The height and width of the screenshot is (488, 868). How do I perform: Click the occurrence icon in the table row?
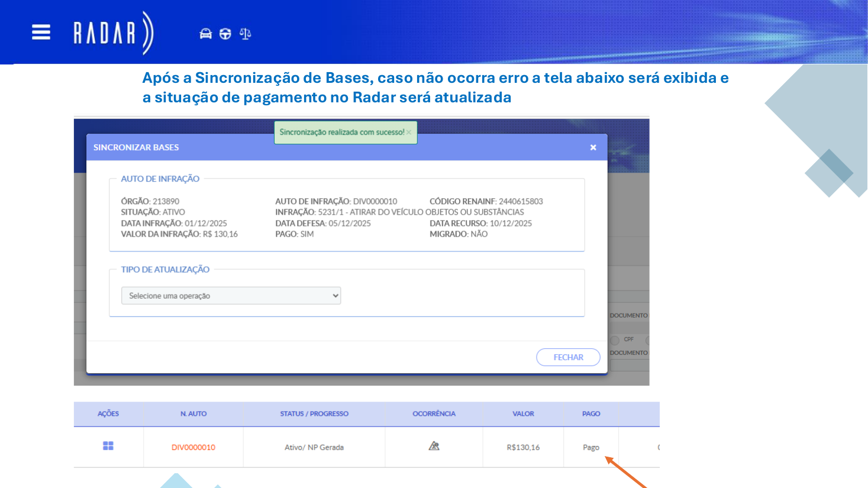click(434, 446)
